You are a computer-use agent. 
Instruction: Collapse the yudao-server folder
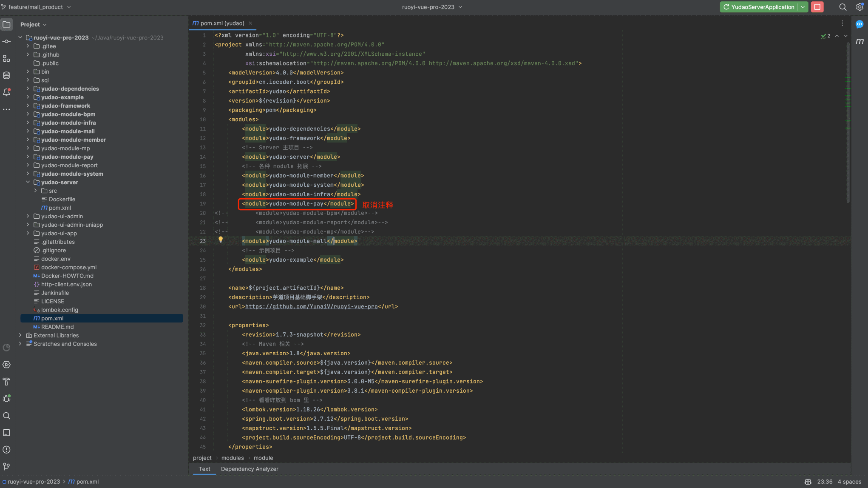pyautogui.click(x=28, y=182)
